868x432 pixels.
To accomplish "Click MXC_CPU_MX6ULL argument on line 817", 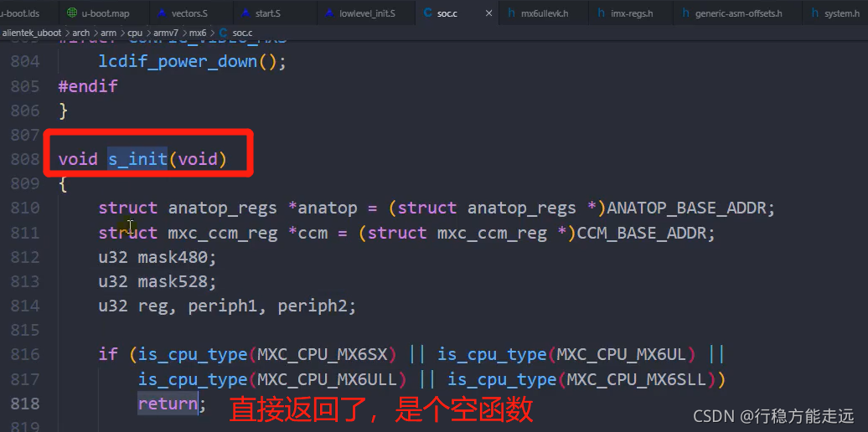I will [x=327, y=379].
